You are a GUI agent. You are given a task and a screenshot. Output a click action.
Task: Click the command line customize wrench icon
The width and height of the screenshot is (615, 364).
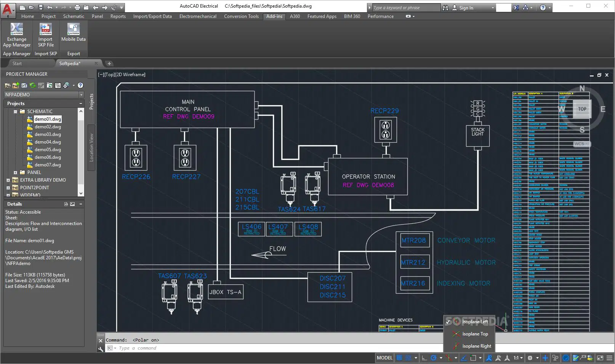tap(101, 348)
